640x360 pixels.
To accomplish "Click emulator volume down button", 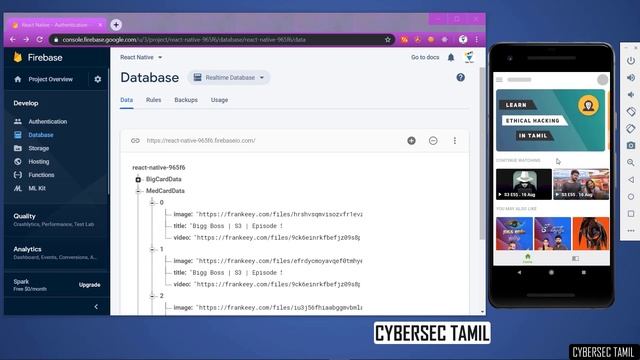I will [631, 95].
